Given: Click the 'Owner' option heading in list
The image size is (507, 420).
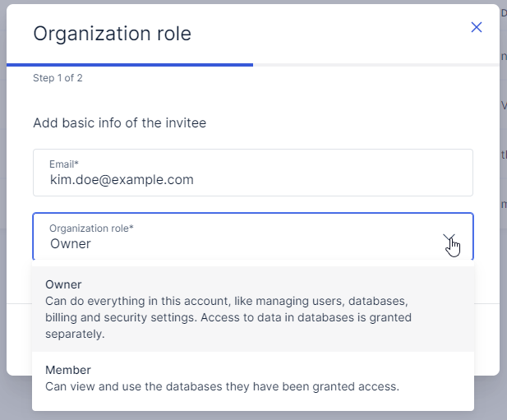Looking at the screenshot, I should click(64, 284).
